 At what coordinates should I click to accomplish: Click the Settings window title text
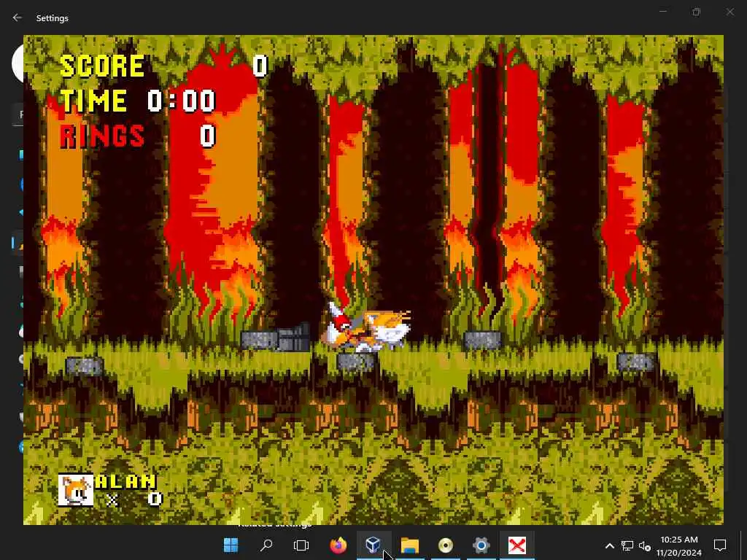pos(53,18)
